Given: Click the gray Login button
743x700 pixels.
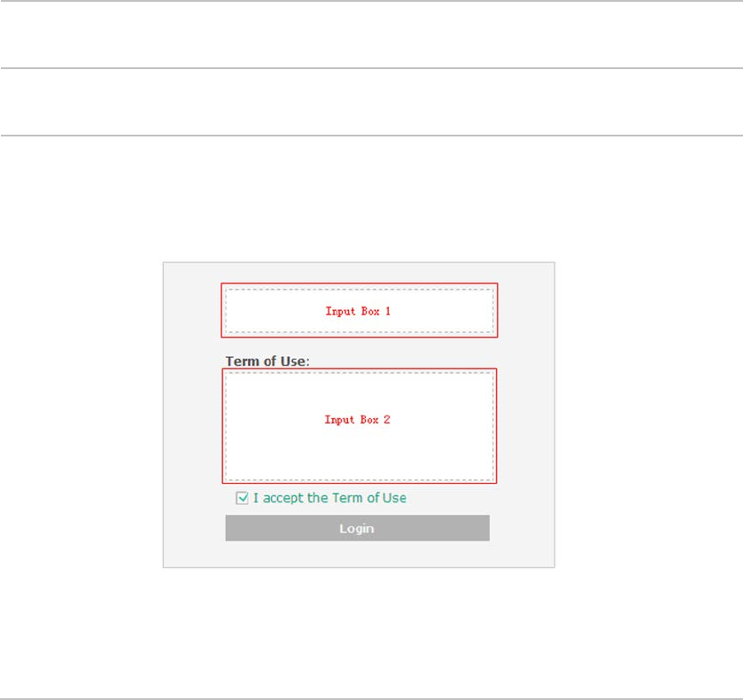Looking at the screenshot, I should (357, 528).
